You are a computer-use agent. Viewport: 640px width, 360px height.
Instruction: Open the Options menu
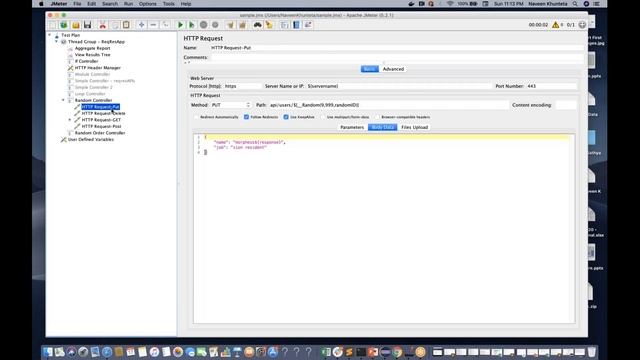coord(147,4)
